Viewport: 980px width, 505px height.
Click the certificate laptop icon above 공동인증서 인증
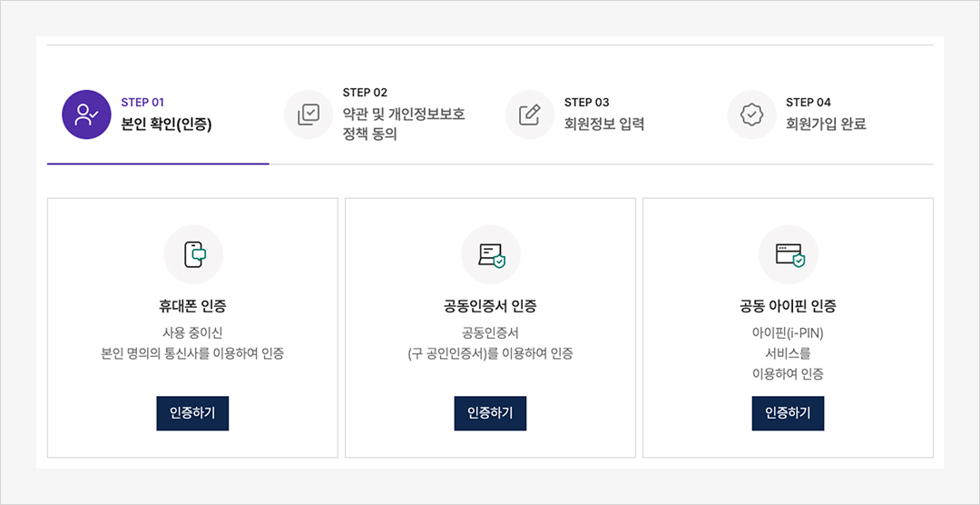tap(490, 254)
